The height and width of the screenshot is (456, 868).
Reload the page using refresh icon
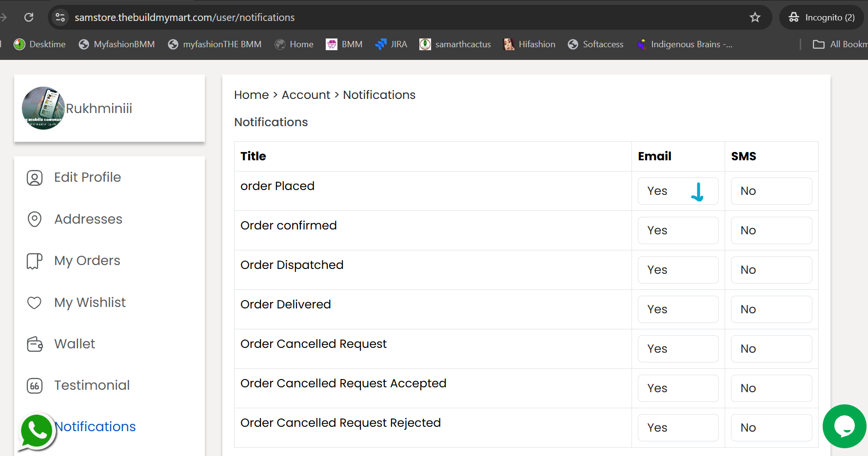[x=29, y=18]
